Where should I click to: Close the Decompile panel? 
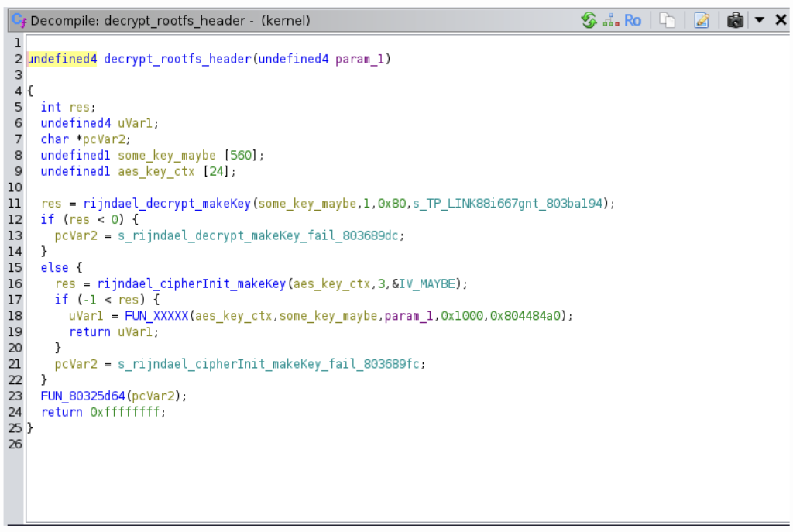[781, 20]
